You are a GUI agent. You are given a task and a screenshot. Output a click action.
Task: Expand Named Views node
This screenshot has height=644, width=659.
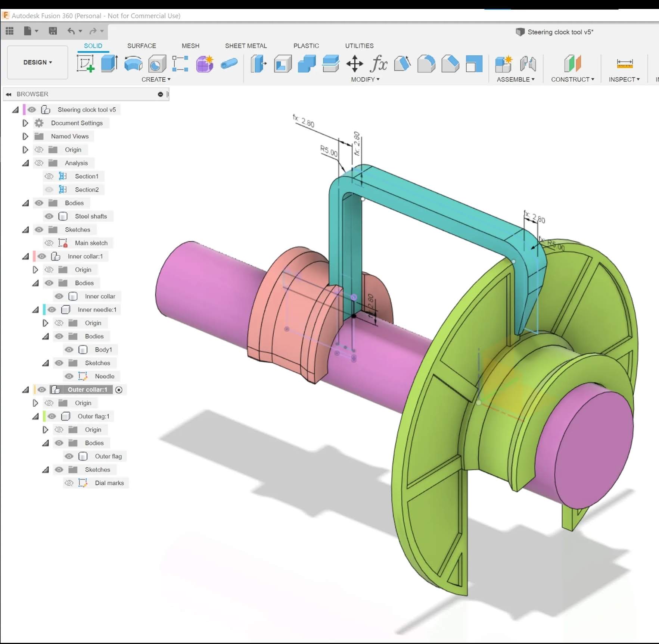(x=25, y=137)
